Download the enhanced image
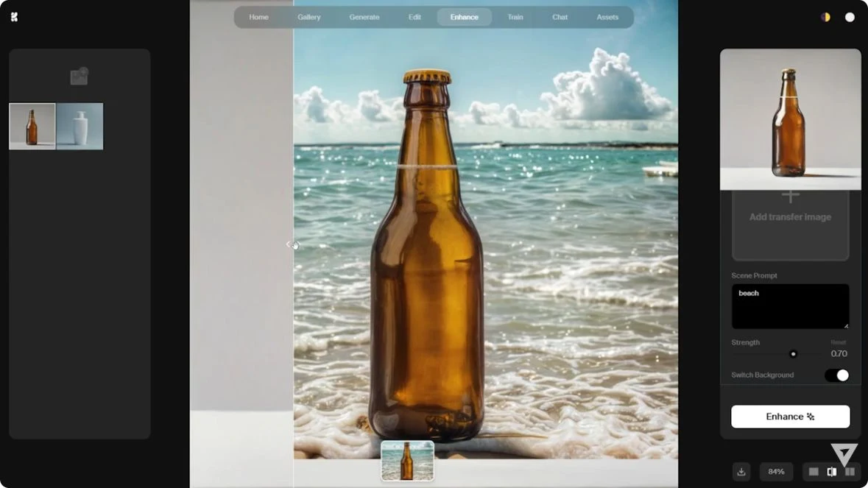 click(x=741, y=471)
